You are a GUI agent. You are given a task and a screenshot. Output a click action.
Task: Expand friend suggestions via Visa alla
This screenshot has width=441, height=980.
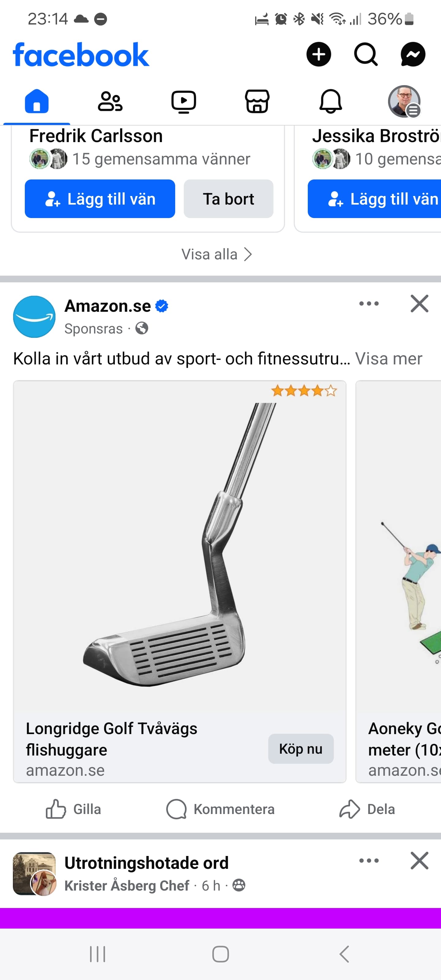pyautogui.click(x=217, y=254)
